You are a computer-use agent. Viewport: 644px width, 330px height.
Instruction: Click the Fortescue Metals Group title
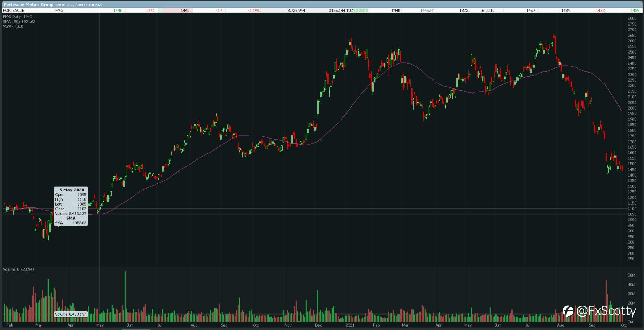[x=28, y=4]
